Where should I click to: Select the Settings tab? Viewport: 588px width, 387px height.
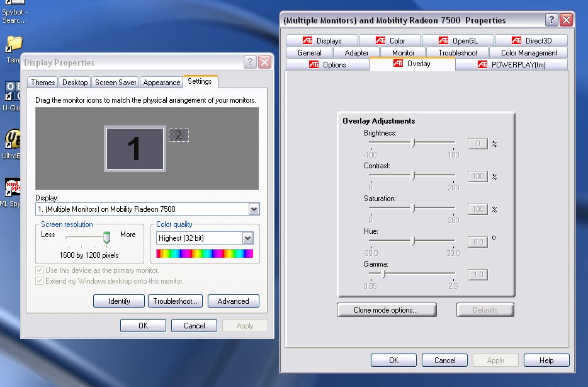pos(200,81)
